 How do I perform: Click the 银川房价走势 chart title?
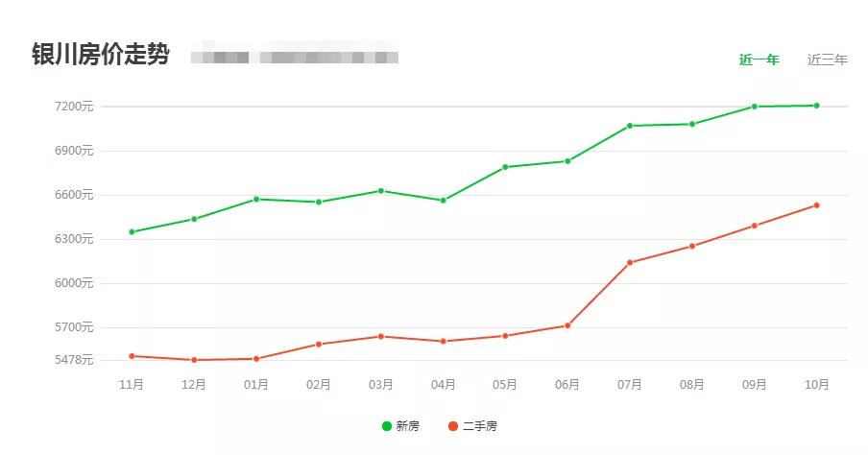point(100,54)
